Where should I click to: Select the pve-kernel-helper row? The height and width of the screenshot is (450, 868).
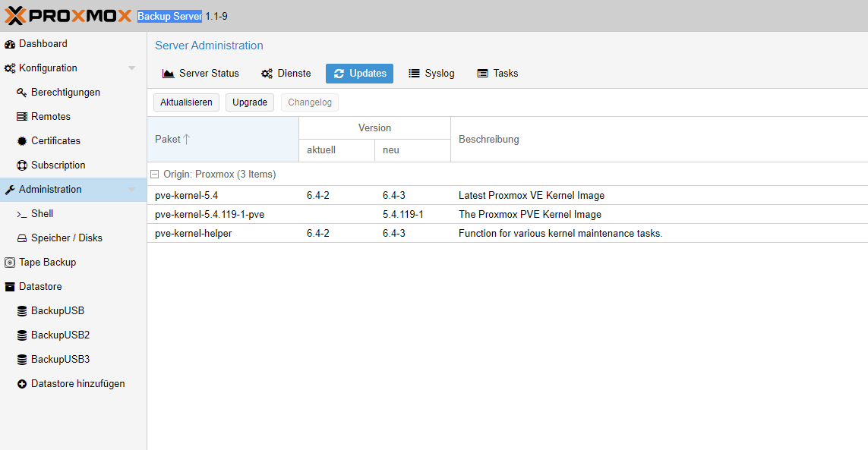pyautogui.click(x=507, y=233)
